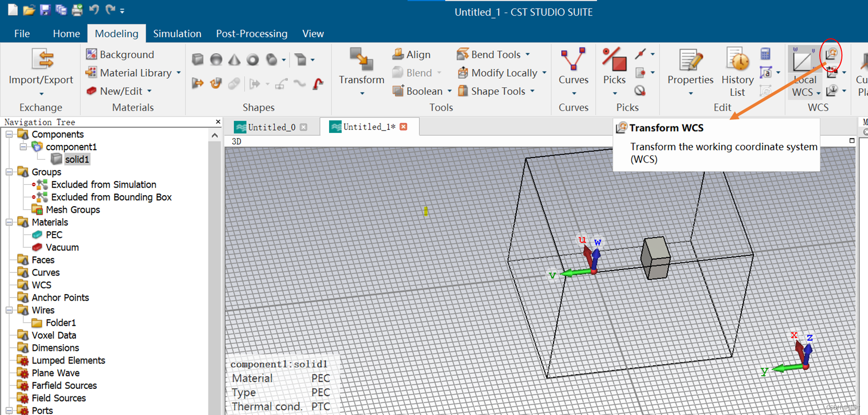Click the Clear Picks icon

640,91
